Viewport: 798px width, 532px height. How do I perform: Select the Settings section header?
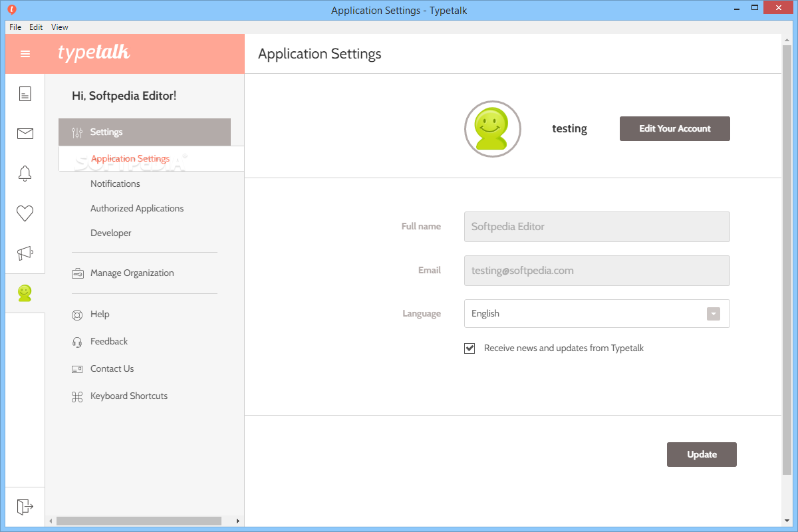(144, 132)
